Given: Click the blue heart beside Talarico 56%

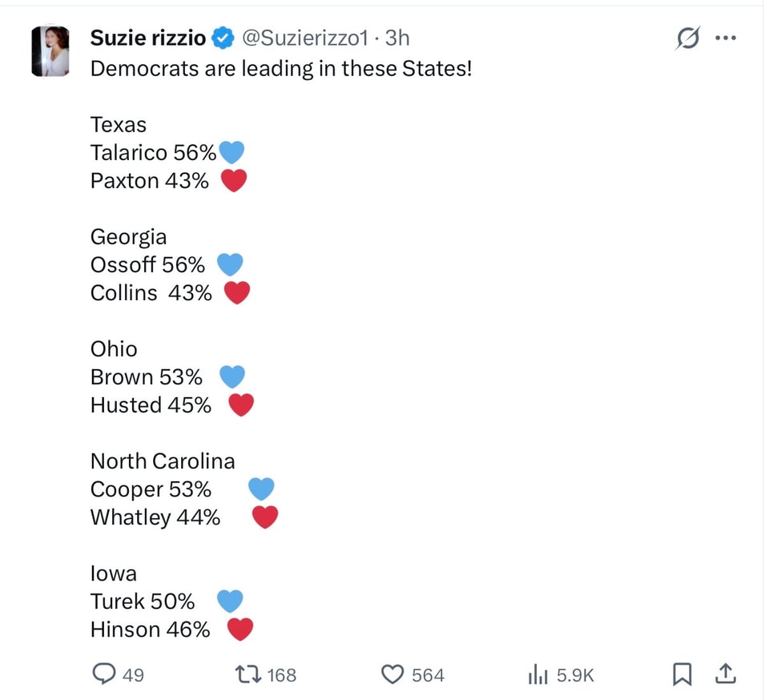Looking at the screenshot, I should pos(232,152).
